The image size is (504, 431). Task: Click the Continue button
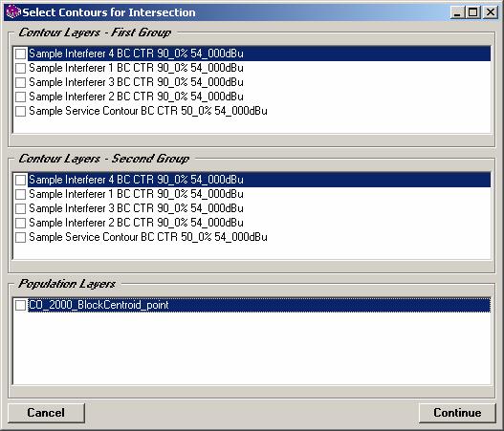click(x=457, y=413)
